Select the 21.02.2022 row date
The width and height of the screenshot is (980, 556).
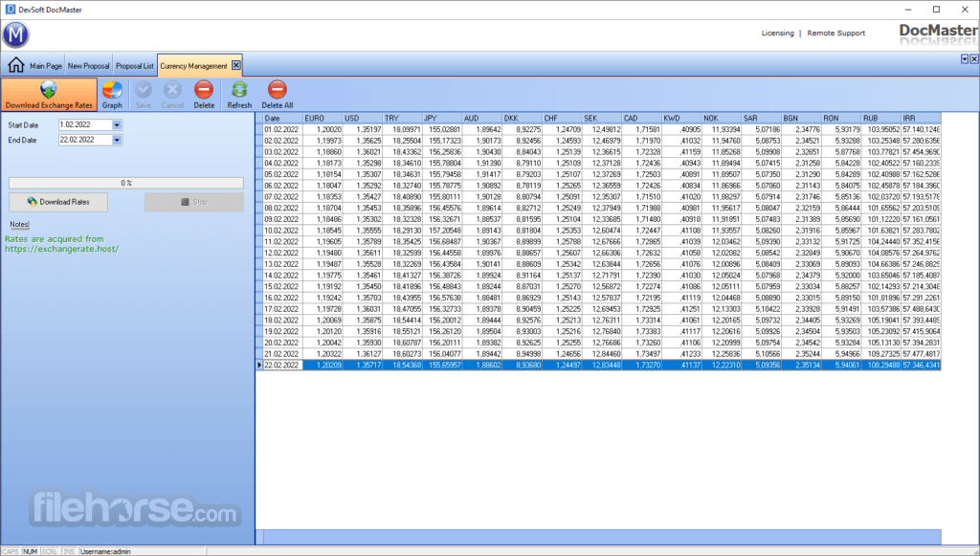point(282,354)
